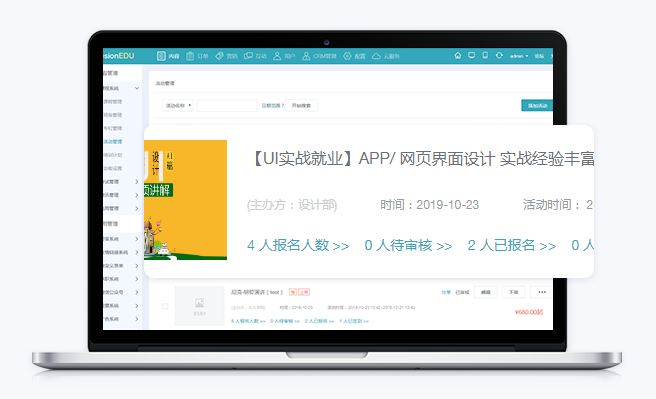
Task: Open the 云服务 cloud service icon
Action: point(376,56)
